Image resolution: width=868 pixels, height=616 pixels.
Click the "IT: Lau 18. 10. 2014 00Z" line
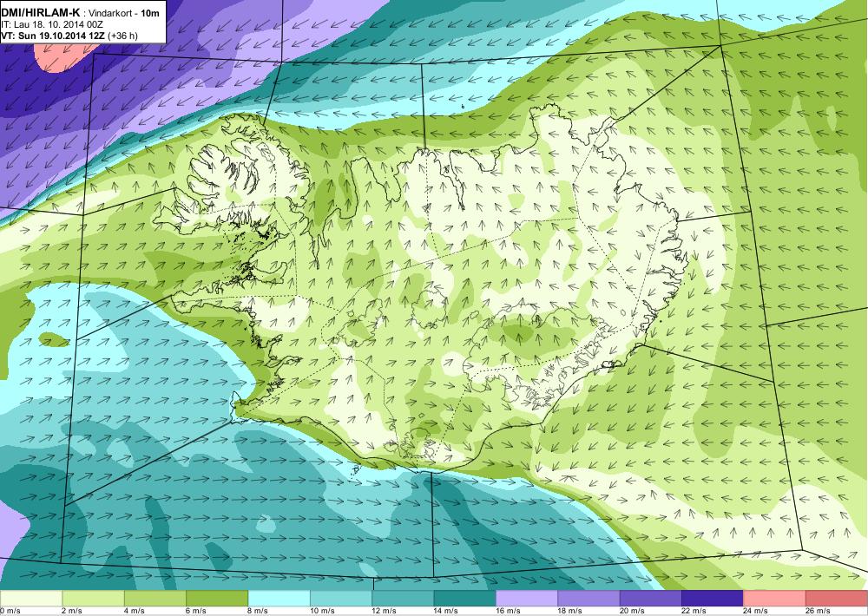(x=52, y=24)
